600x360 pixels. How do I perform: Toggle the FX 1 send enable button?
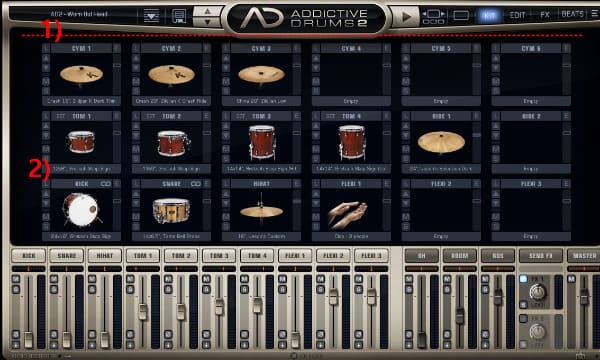click(523, 279)
